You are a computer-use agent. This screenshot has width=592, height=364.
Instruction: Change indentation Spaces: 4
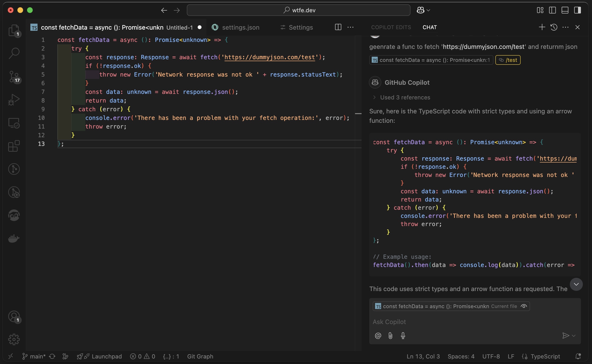(461, 356)
